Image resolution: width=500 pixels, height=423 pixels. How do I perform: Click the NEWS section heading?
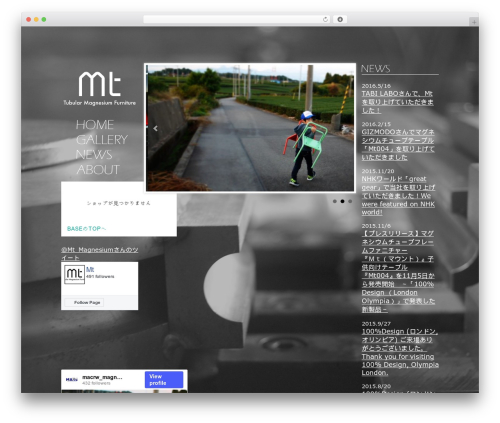point(375,69)
